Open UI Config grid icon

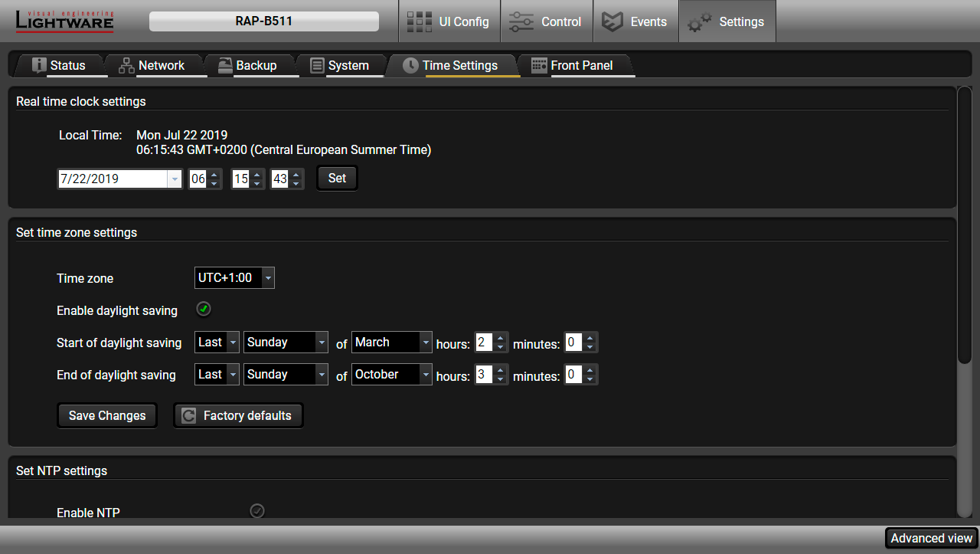tap(419, 21)
